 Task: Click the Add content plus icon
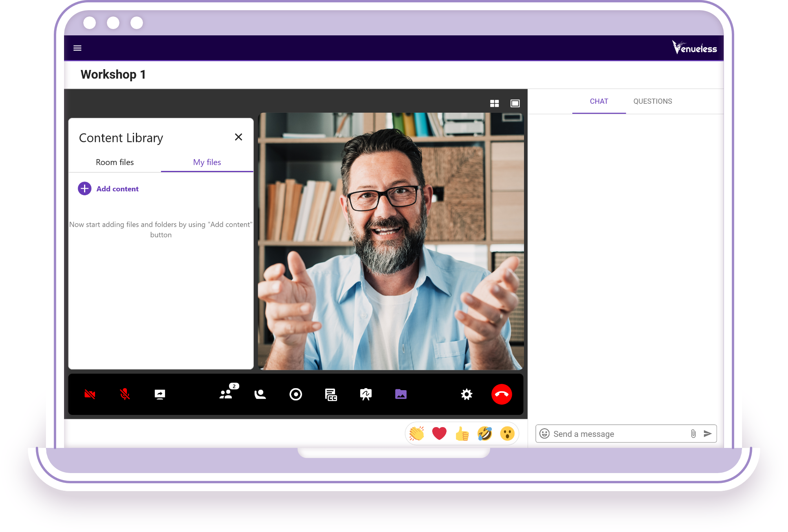pos(84,189)
